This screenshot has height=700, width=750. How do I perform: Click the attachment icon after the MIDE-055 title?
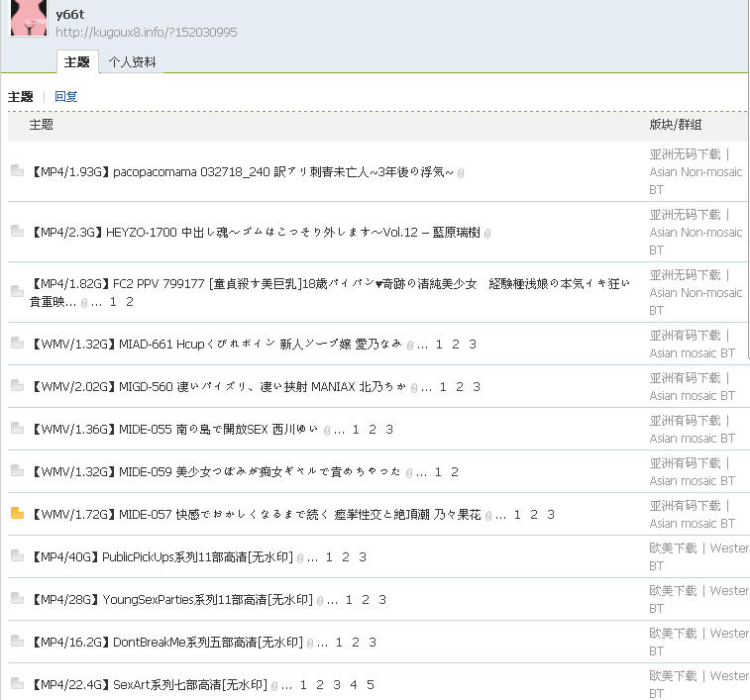(x=327, y=431)
